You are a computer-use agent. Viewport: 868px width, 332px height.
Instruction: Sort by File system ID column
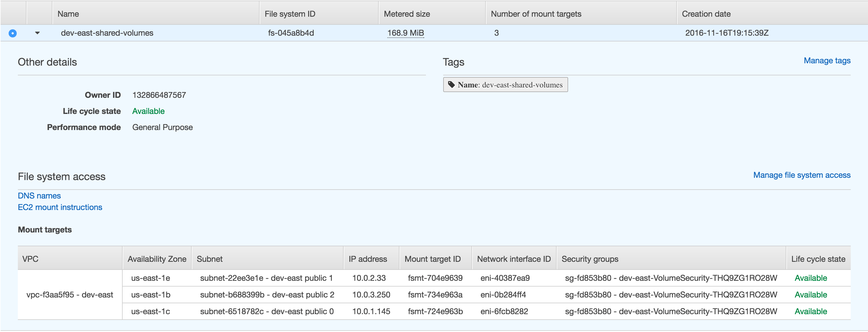[x=290, y=14]
